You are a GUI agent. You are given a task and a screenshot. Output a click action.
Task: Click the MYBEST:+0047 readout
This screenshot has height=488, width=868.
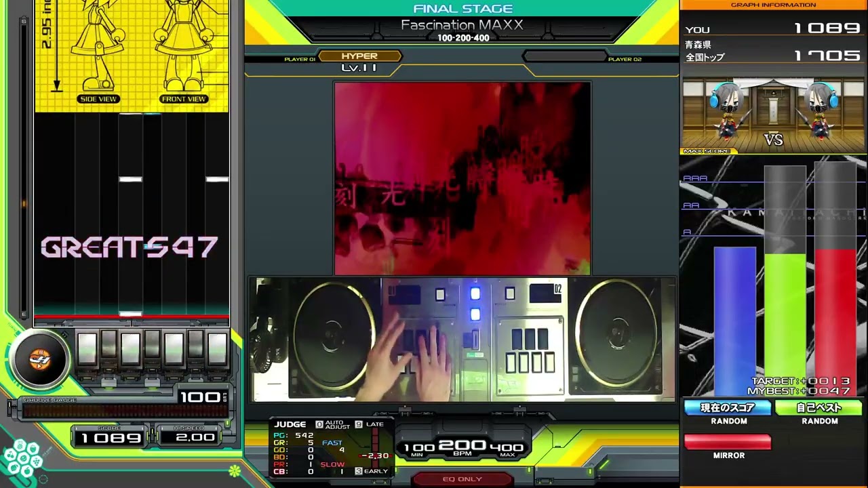click(799, 391)
